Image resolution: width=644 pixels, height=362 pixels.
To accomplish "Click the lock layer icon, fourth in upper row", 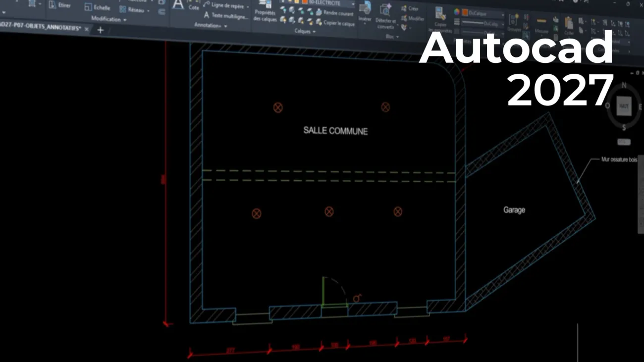I will pos(311,11).
